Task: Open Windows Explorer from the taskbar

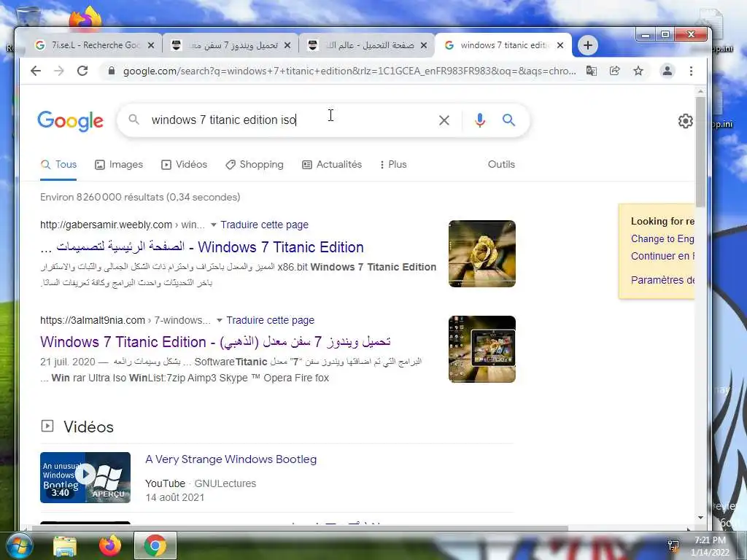Action: coord(65,546)
